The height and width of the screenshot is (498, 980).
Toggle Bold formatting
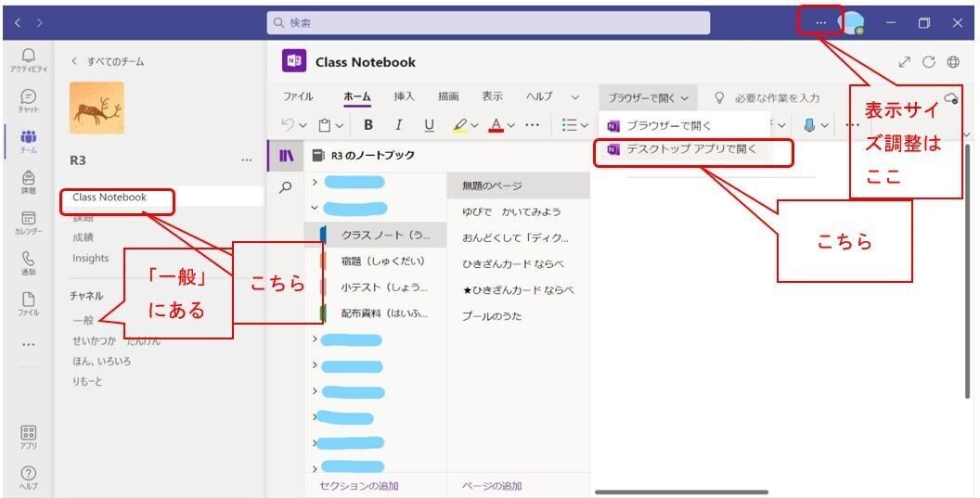(368, 125)
